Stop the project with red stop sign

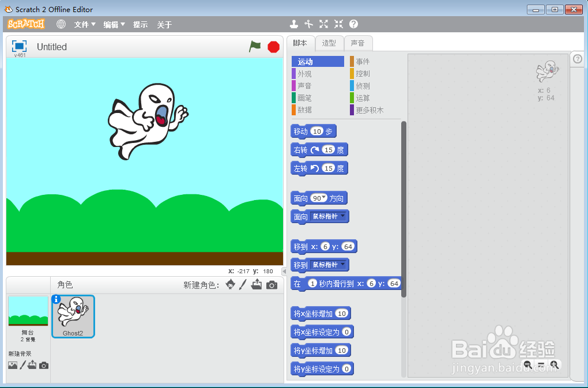click(273, 47)
